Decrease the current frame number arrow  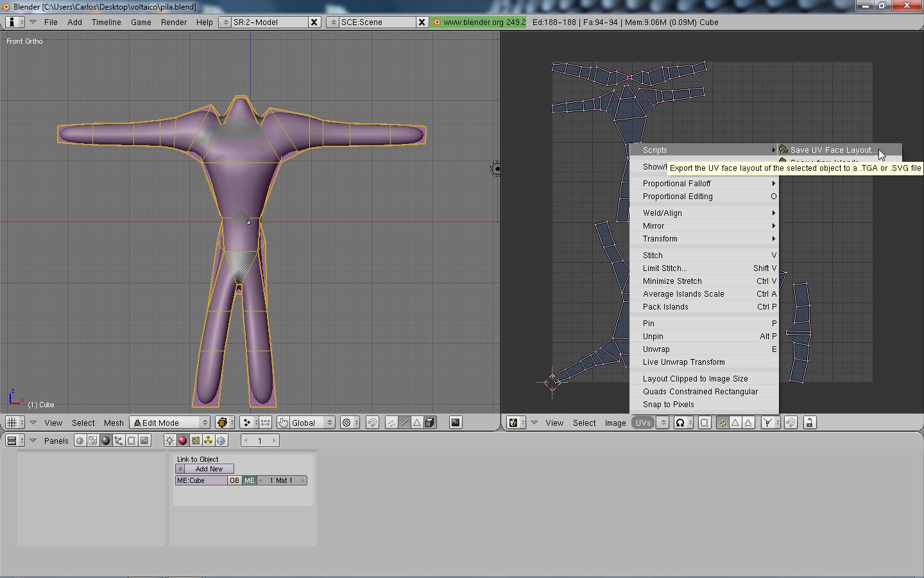click(x=246, y=441)
